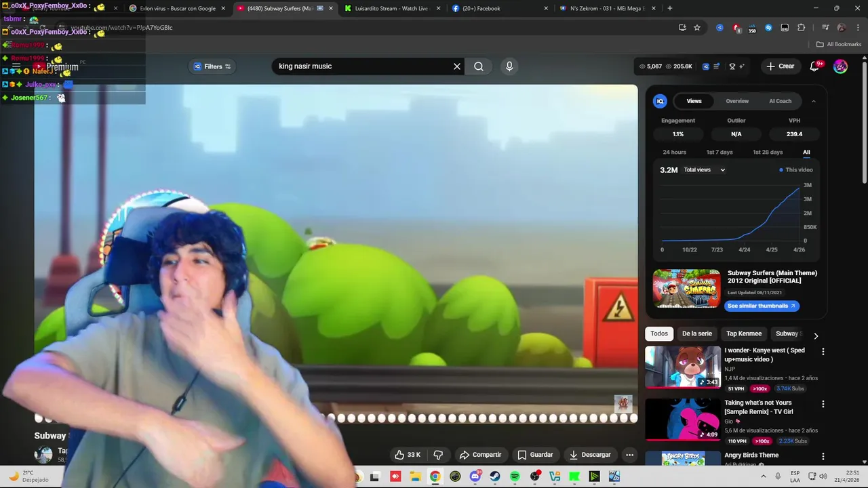The image size is (868, 488).
Task: Choose the 24 hours time range
Action: coord(674,152)
